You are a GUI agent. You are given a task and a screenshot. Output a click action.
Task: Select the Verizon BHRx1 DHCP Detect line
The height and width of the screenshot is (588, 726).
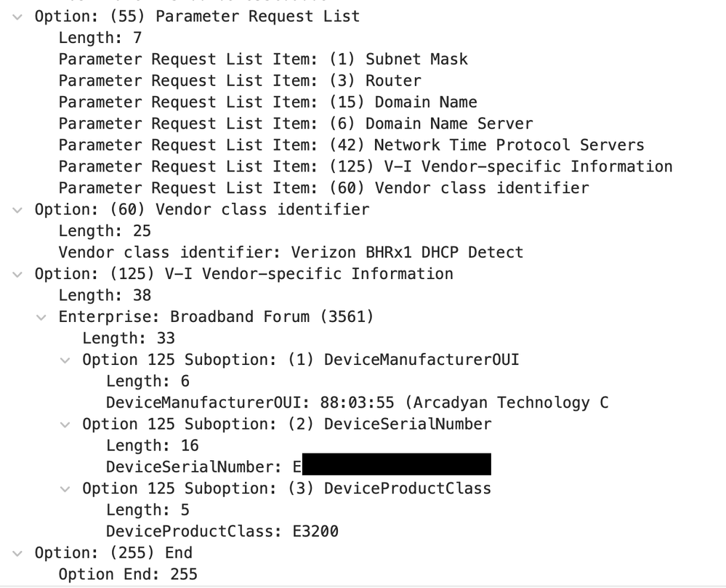[x=291, y=252]
